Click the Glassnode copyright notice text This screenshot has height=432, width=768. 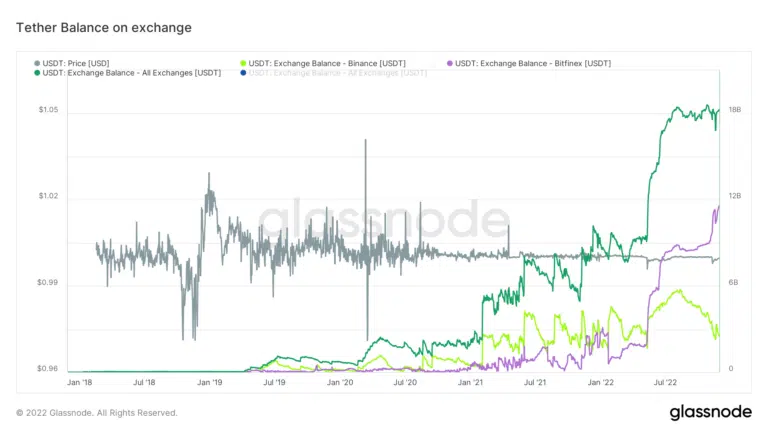click(x=97, y=412)
